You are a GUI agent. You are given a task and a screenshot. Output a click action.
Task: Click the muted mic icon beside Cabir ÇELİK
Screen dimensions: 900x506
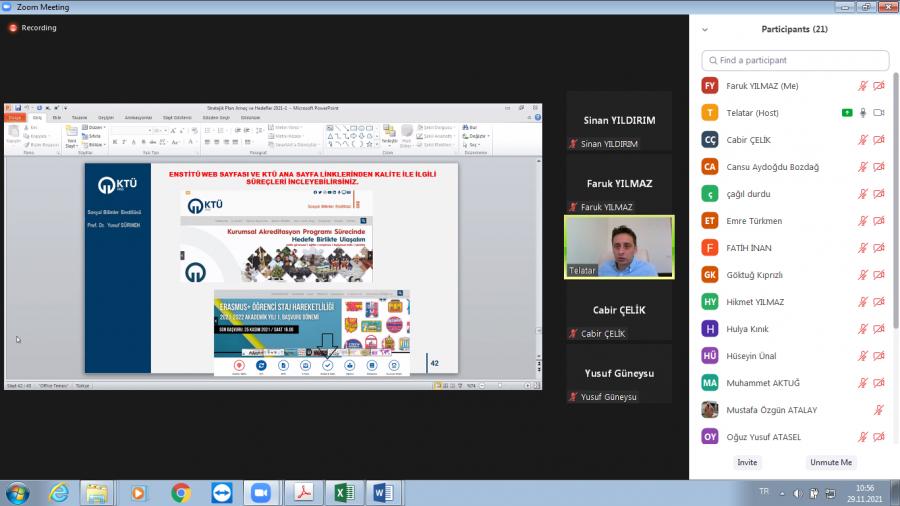[x=863, y=140]
